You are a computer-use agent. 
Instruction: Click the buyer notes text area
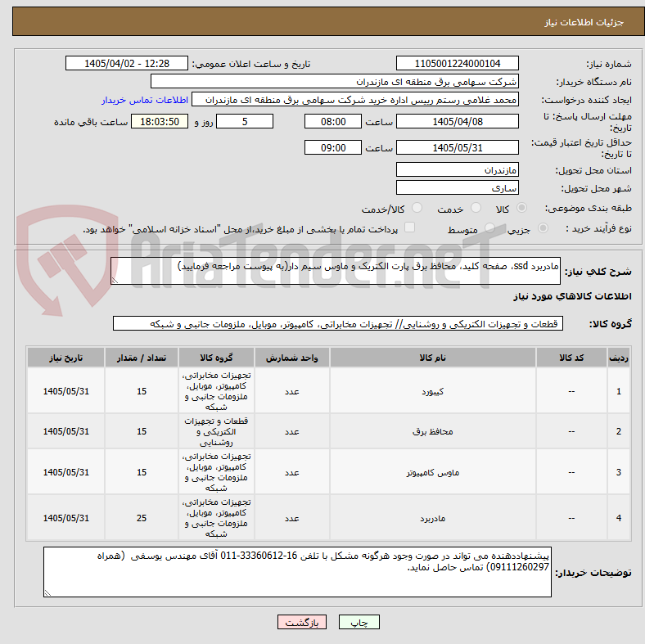297,572
